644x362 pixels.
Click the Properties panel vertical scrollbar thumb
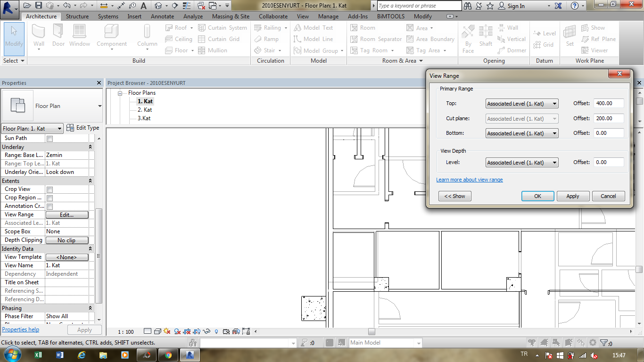point(99,256)
